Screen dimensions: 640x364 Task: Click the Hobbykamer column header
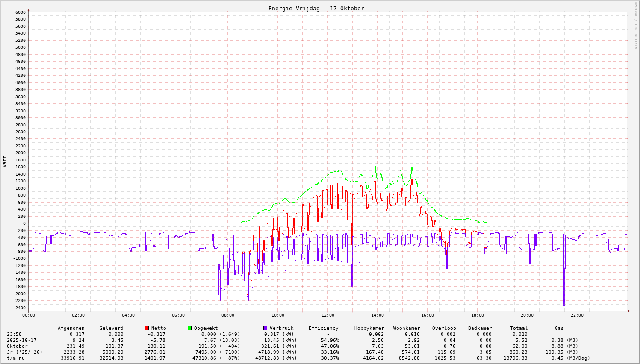click(369, 328)
